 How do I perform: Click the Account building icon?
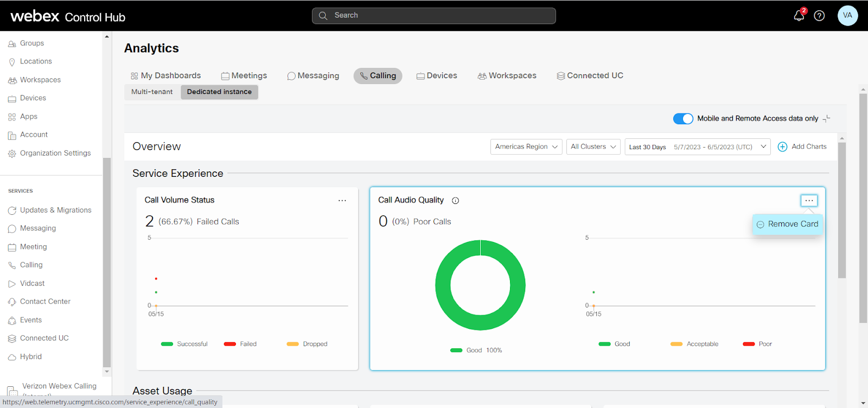coord(12,135)
